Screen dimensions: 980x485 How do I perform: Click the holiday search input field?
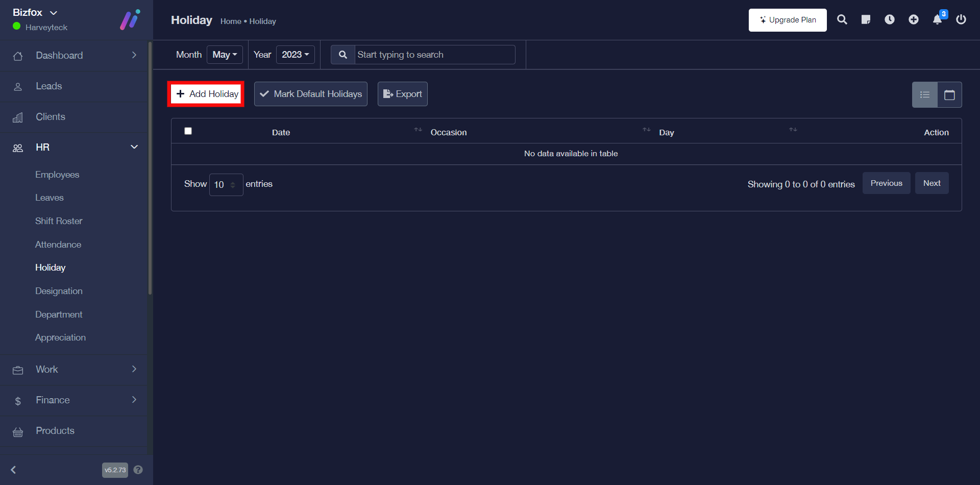434,55
